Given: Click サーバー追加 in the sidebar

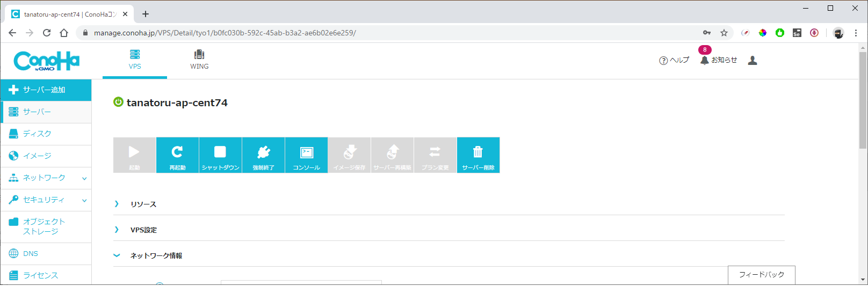Looking at the screenshot, I should (46, 90).
